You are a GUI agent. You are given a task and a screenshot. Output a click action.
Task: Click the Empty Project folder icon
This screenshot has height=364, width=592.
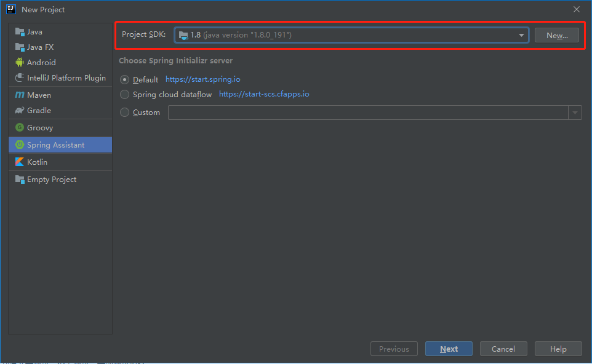click(20, 179)
